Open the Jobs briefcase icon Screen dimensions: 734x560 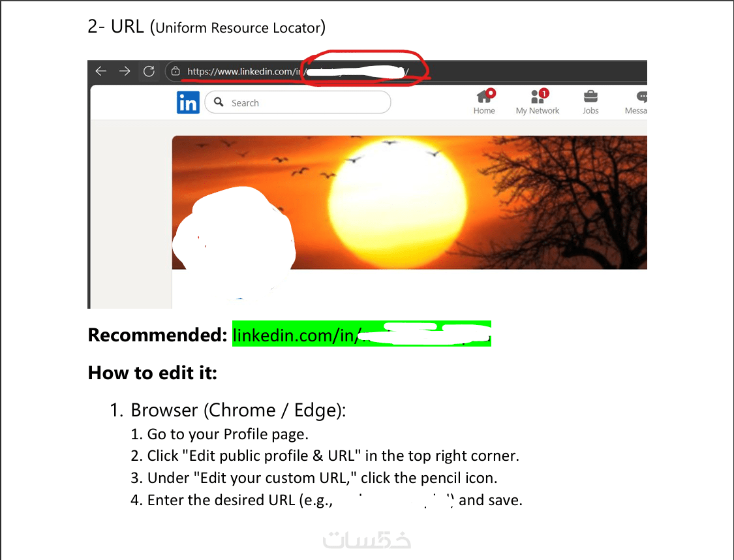(590, 97)
